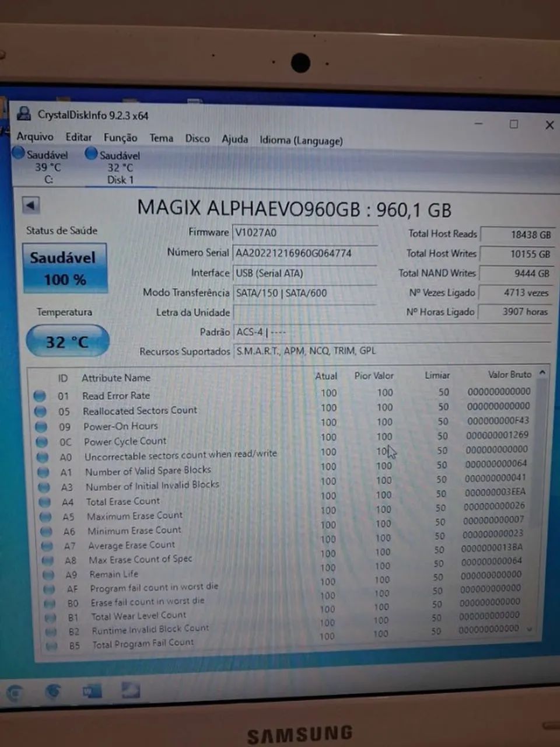The width and height of the screenshot is (560, 747).
Task: Click status circle for Total Program Fail Count
Action: click(52, 645)
